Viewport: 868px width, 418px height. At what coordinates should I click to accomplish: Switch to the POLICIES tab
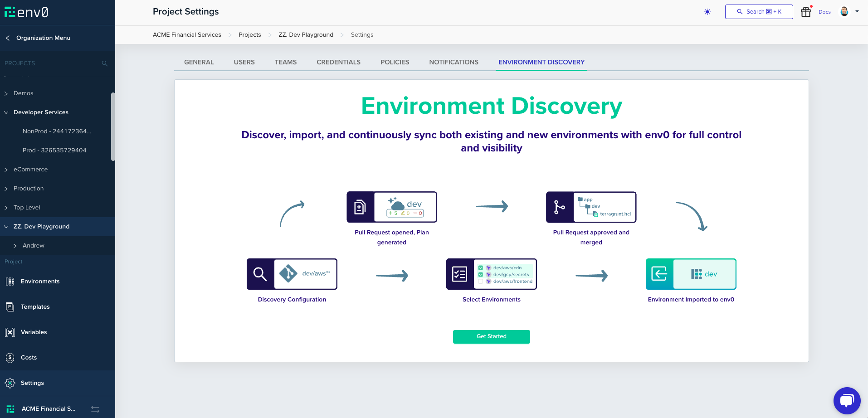click(395, 62)
